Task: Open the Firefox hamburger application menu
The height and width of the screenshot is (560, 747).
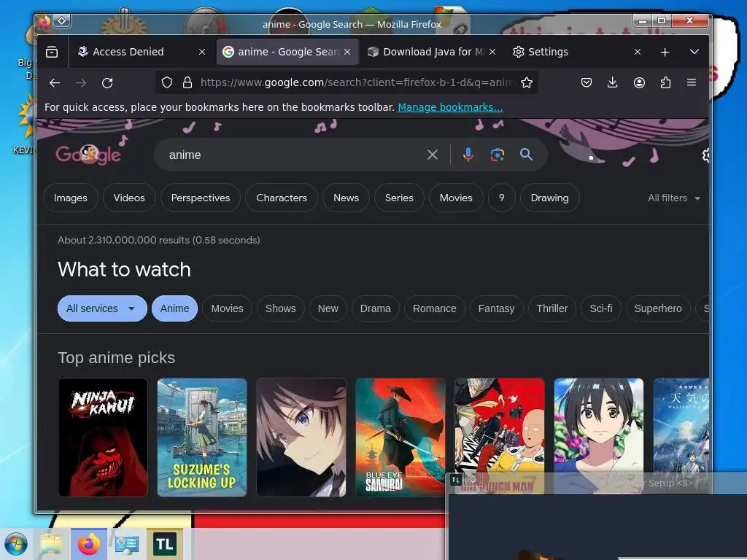Action: point(692,83)
